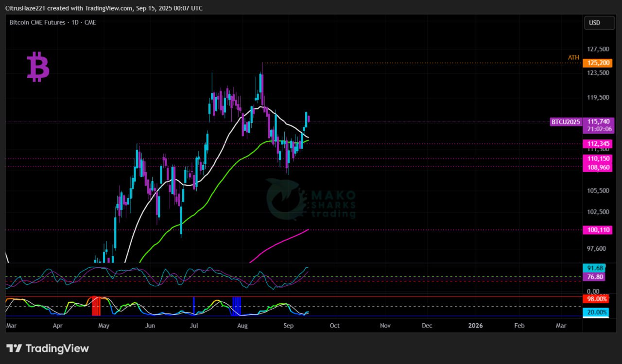Click the BTCU2025 symbol tag

(x=566, y=122)
